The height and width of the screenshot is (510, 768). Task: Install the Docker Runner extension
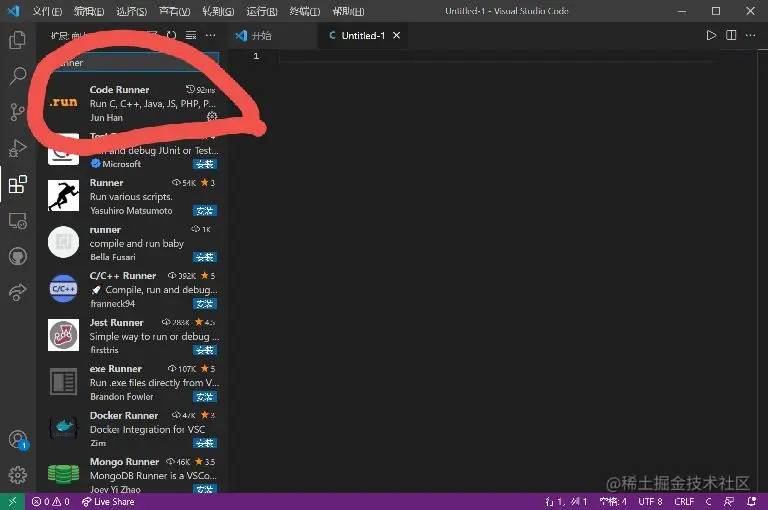205,443
